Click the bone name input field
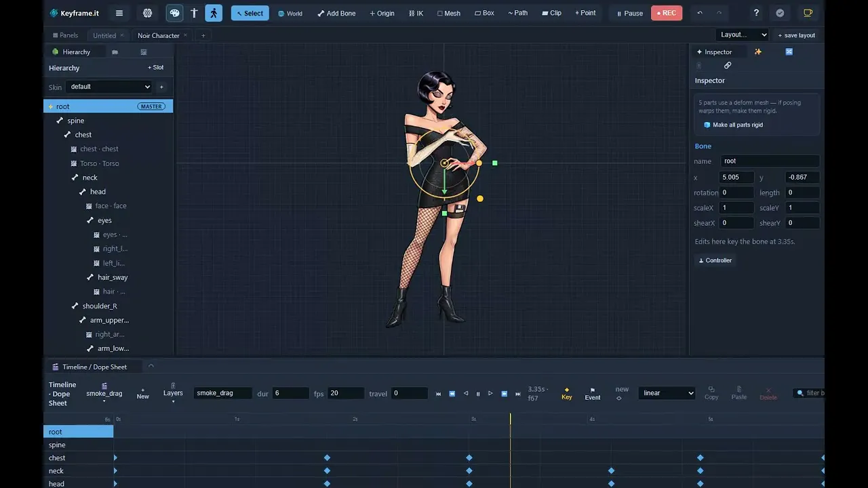 [x=770, y=161]
